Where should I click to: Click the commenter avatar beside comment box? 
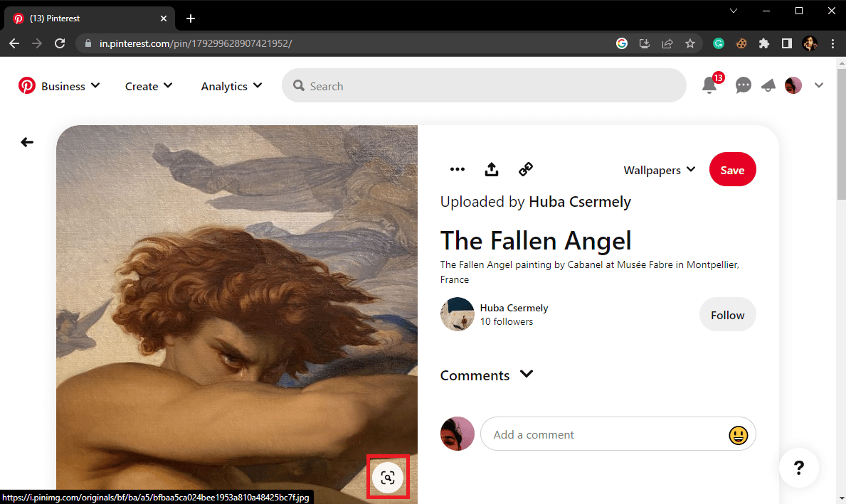coord(457,434)
